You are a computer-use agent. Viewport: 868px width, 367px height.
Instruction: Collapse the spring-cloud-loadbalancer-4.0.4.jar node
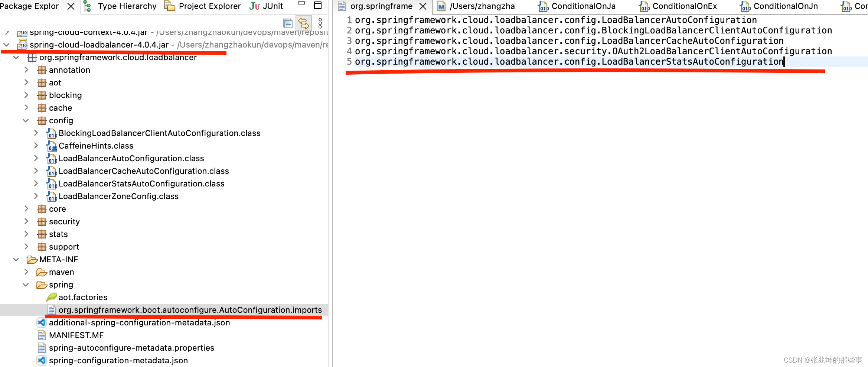point(6,45)
